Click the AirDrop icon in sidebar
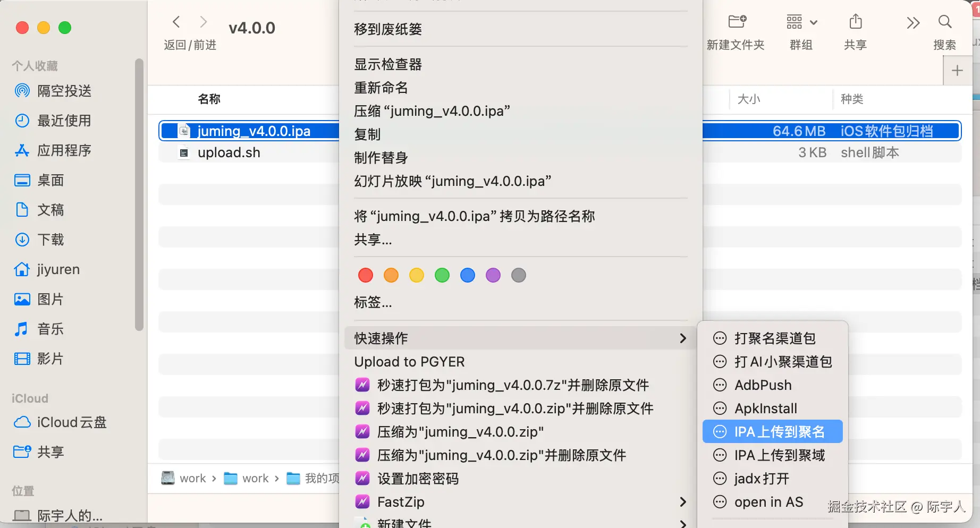 coord(22,91)
